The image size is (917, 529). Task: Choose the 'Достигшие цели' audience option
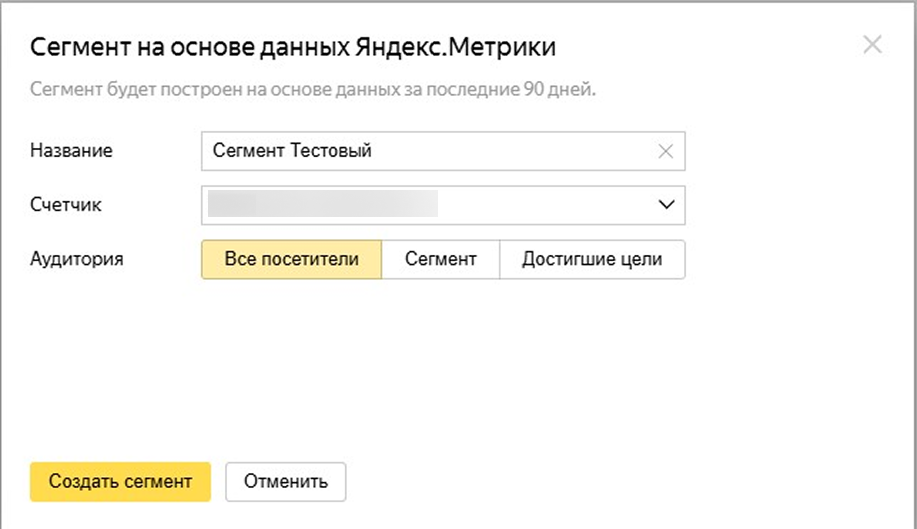click(592, 259)
